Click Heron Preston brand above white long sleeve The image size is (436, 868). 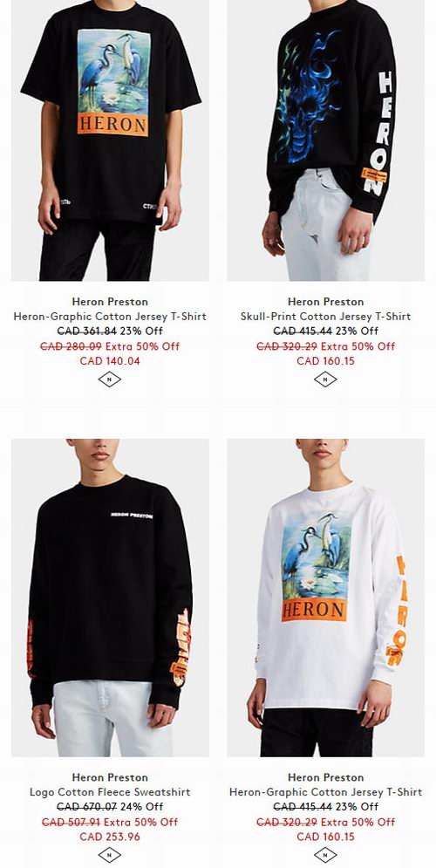click(325, 777)
